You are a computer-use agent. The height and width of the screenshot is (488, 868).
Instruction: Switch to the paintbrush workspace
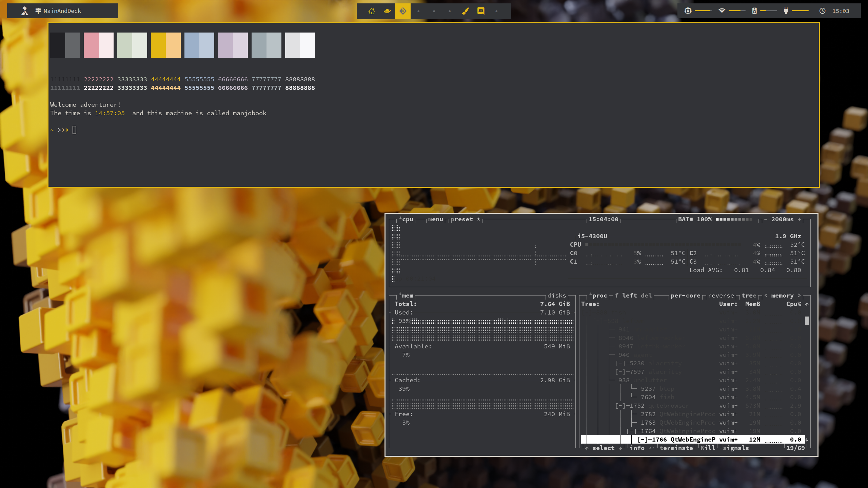tap(465, 11)
